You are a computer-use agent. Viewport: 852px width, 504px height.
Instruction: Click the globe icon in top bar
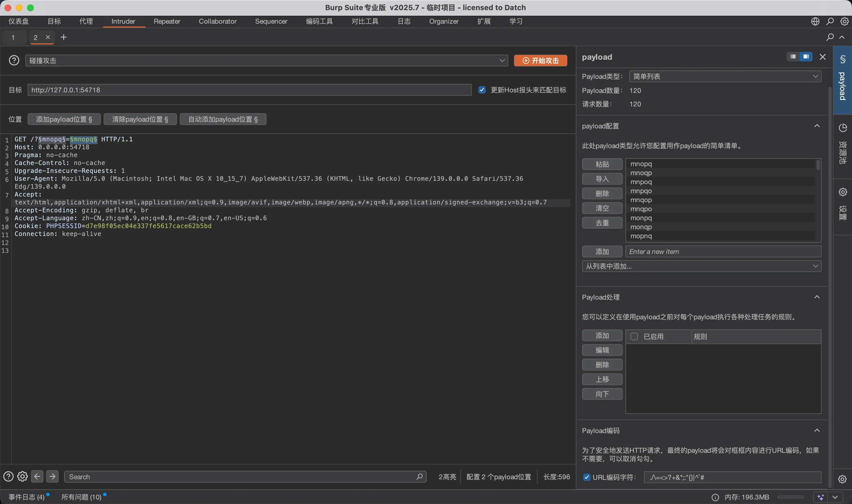[x=815, y=21]
